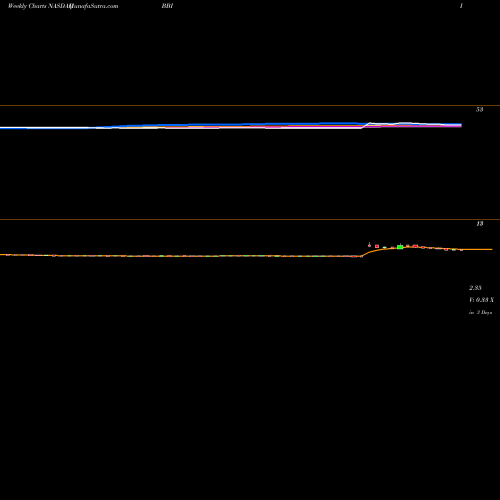
Task: Click the 'in 2 Days' text
Action: 481,313
